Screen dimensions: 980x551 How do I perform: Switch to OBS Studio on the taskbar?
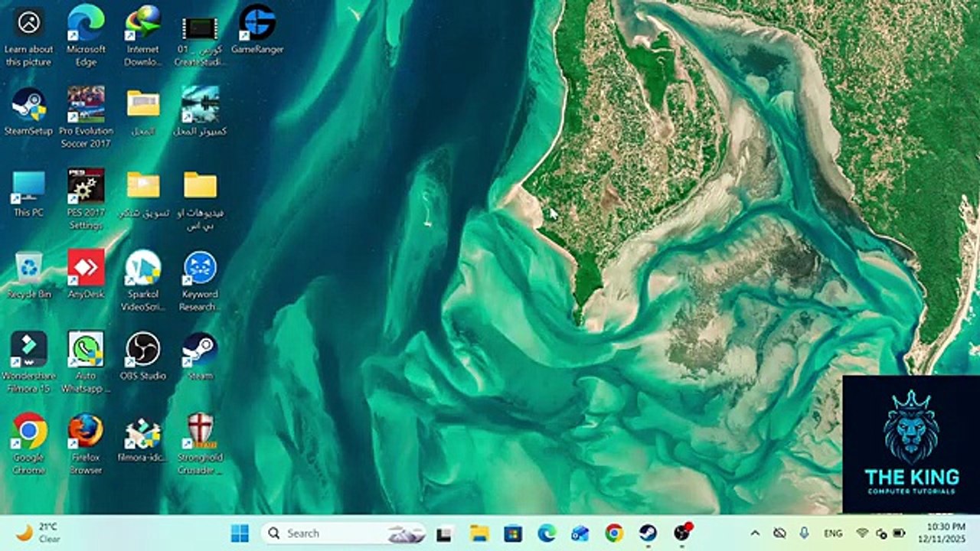tap(682, 533)
